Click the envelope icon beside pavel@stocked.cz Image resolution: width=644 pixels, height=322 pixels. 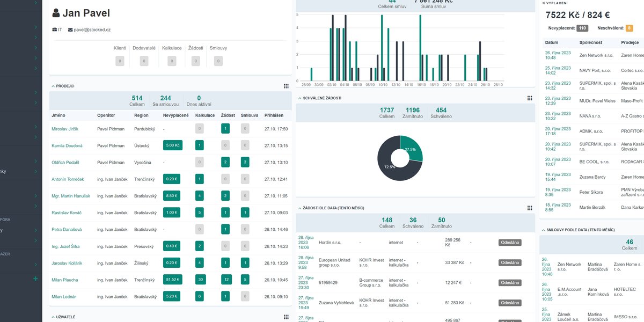pos(70,30)
